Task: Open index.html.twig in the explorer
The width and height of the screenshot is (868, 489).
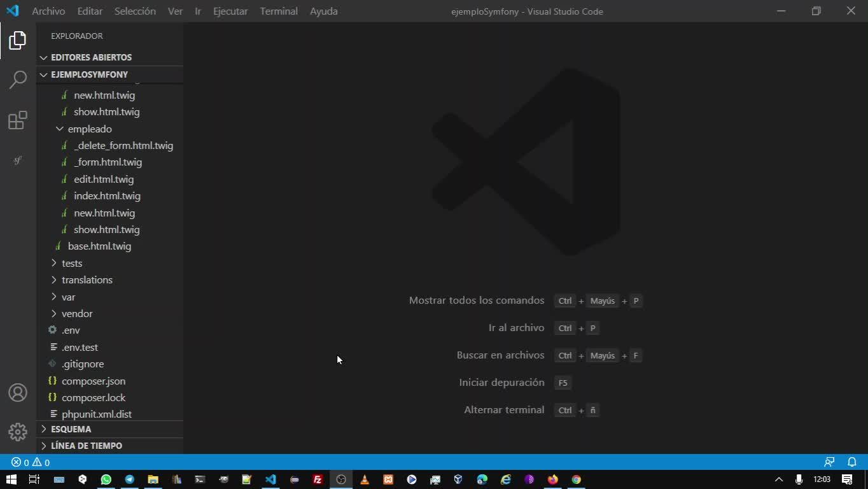Action: click(107, 196)
